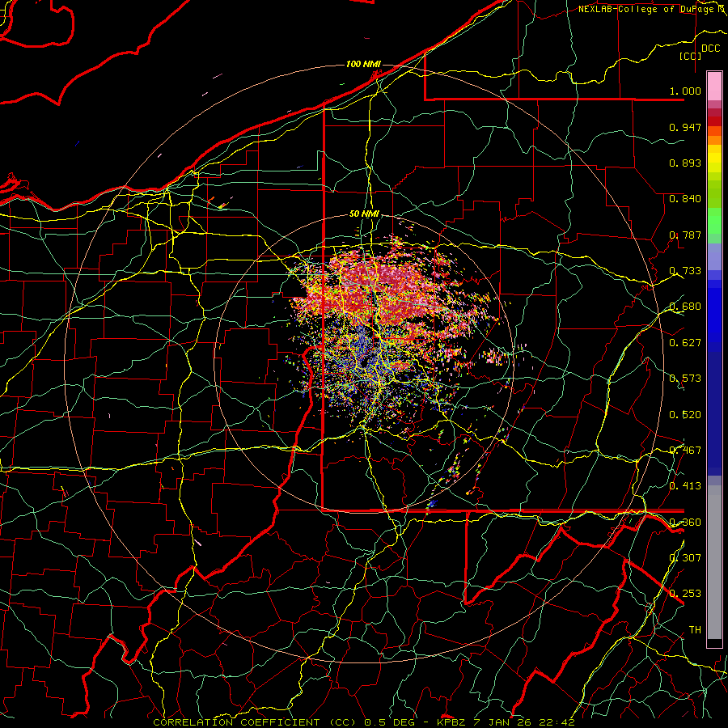Image resolution: width=728 pixels, height=728 pixels.
Task: Pick the pink band on the color scale
Action: (714, 87)
